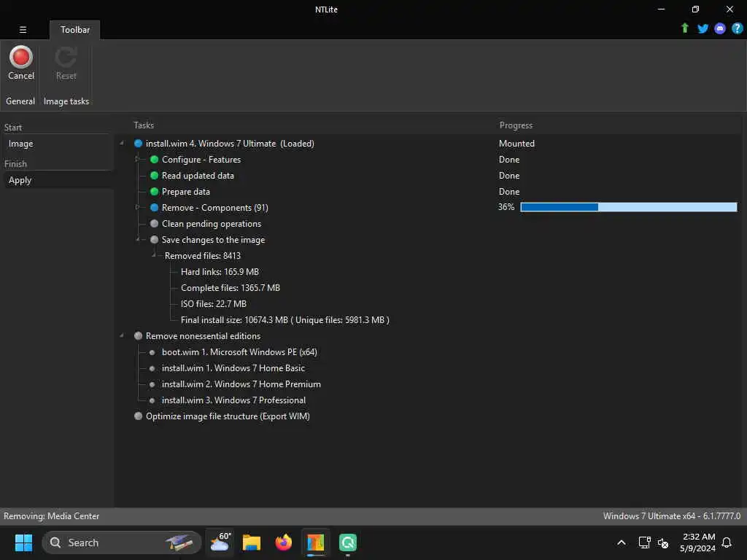Click grey dot beside Save changes to the image
This screenshot has width=747, height=560.
(x=154, y=239)
